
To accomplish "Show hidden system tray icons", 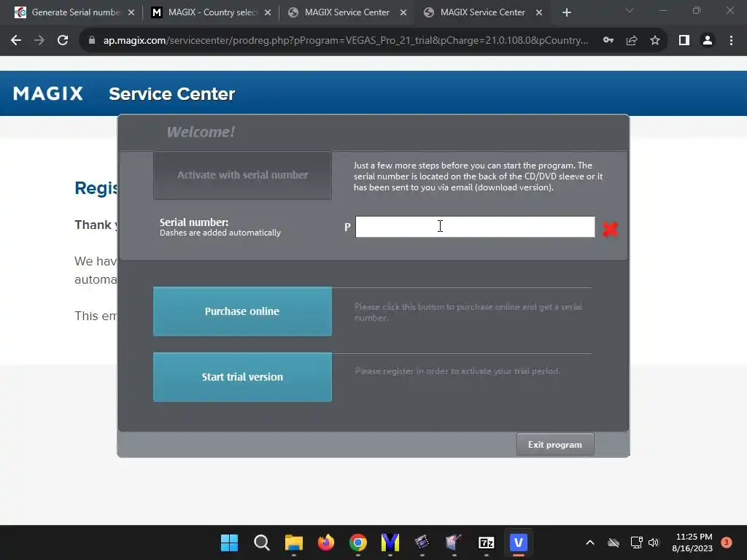I will (589, 542).
